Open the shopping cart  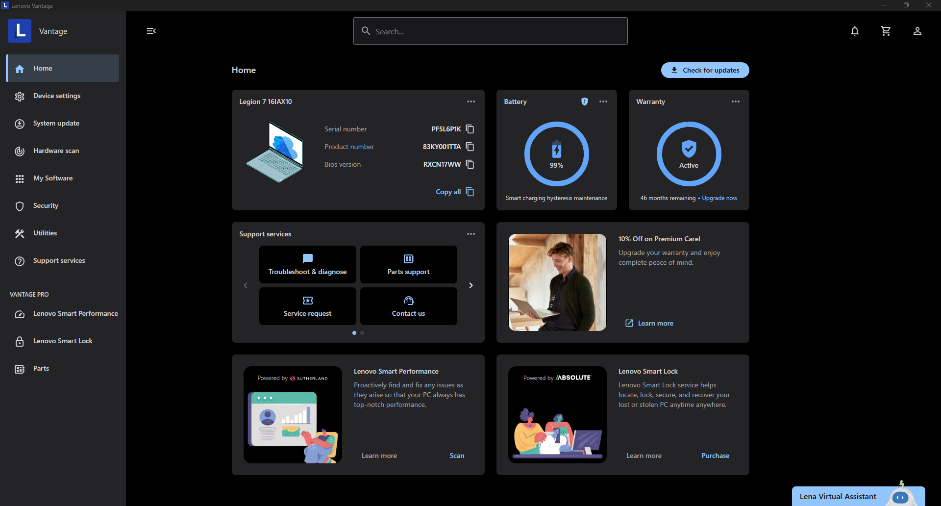[x=886, y=31]
